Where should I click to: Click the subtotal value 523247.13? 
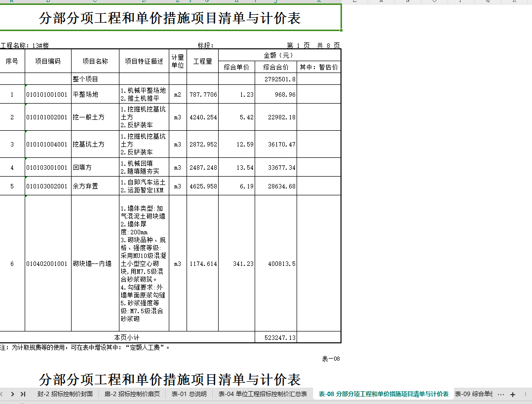click(276, 337)
